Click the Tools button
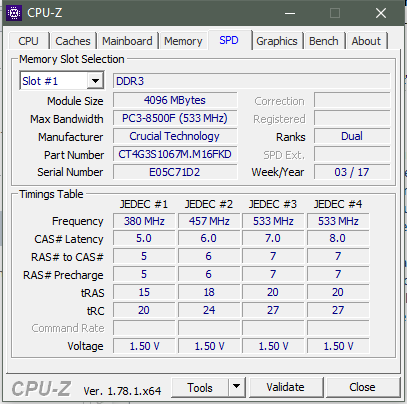Image resolution: width=407 pixels, height=404 pixels. 200,387
